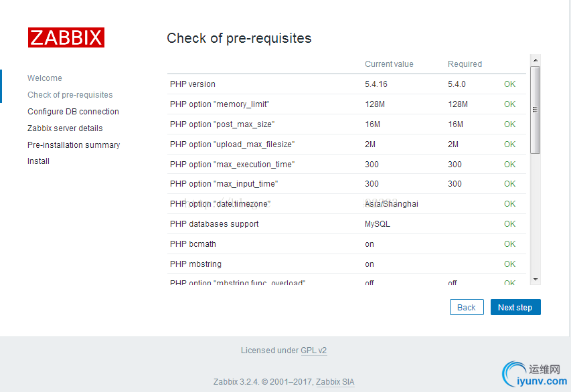Select the Configure DB connection step
Image resolution: width=571 pixels, height=392 pixels.
(73, 112)
